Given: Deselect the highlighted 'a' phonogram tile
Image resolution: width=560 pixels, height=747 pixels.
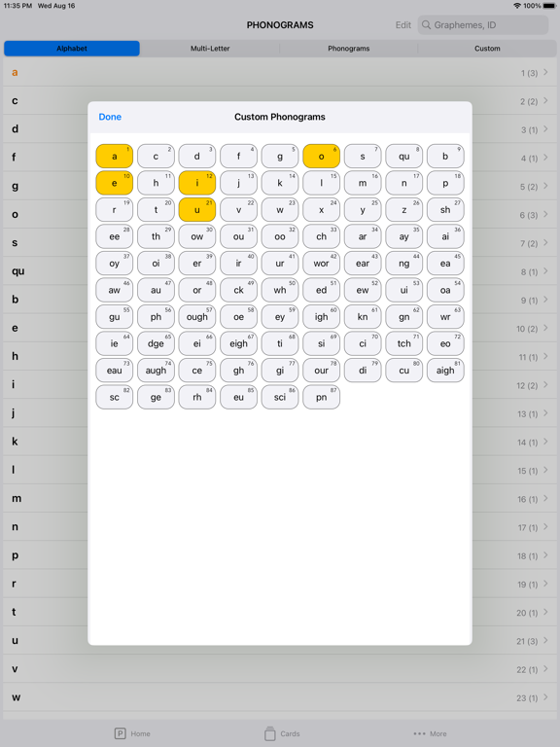Looking at the screenshot, I should (115, 157).
